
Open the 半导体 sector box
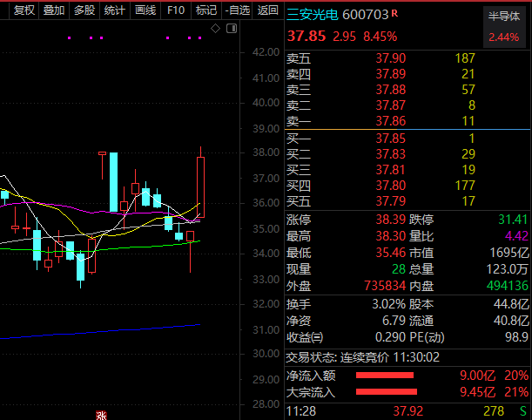click(504, 26)
